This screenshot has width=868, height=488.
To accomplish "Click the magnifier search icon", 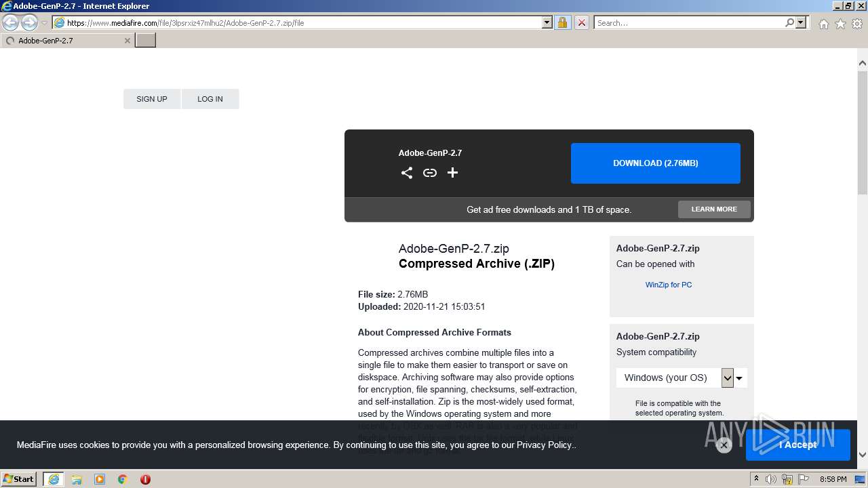I will [x=789, y=22].
